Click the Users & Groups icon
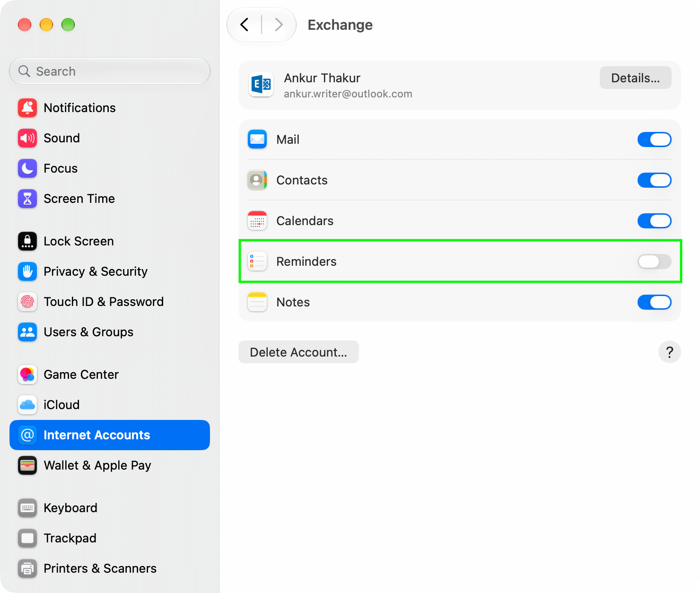Viewport: 700px width, 593px height. 27,332
